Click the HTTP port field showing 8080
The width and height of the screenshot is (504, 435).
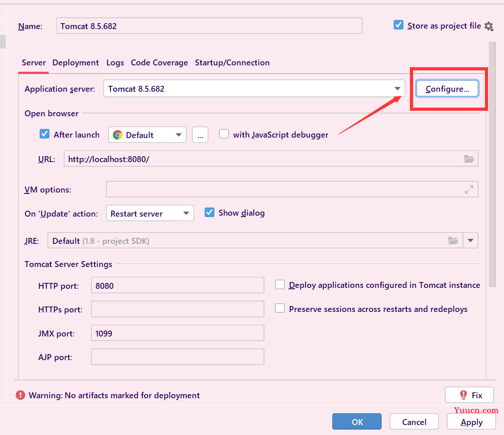coord(177,286)
